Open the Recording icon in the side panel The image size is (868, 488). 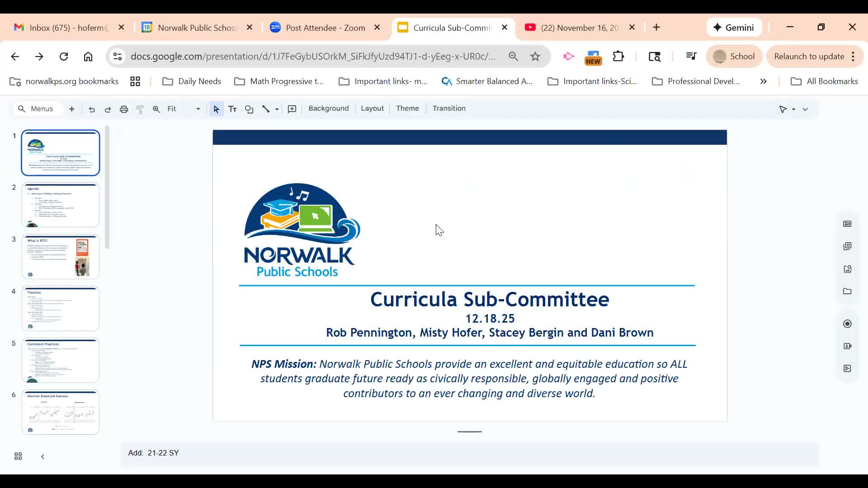click(848, 324)
